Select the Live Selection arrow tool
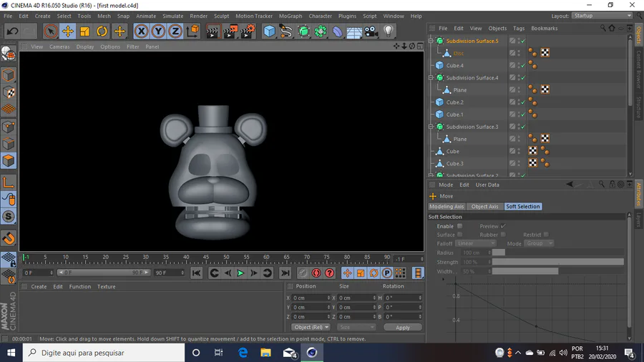The width and height of the screenshot is (644, 362). pos(50,31)
